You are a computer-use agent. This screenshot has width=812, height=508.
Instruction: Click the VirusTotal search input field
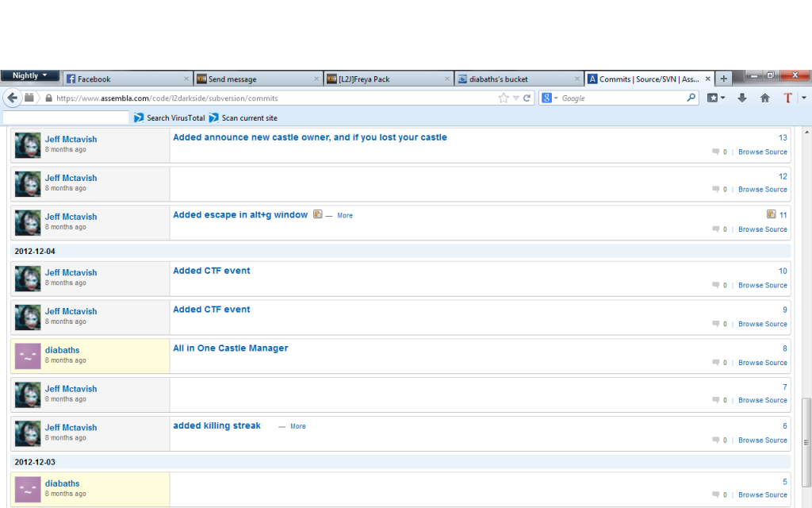(x=65, y=117)
